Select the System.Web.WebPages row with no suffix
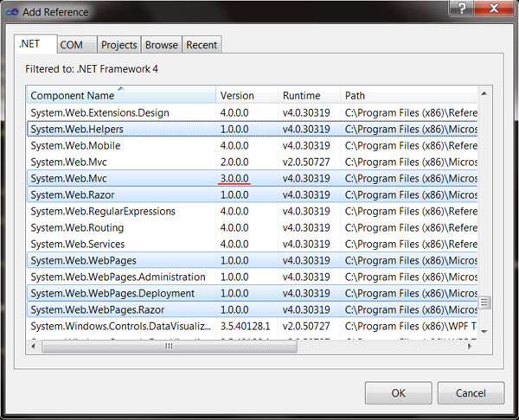 tap(253, 260)
